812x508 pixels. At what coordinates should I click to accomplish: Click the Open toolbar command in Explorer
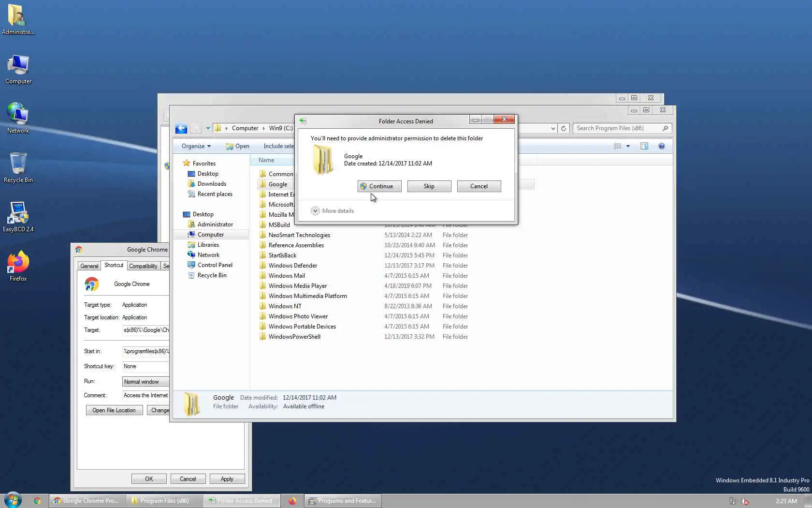click(237, 146)
